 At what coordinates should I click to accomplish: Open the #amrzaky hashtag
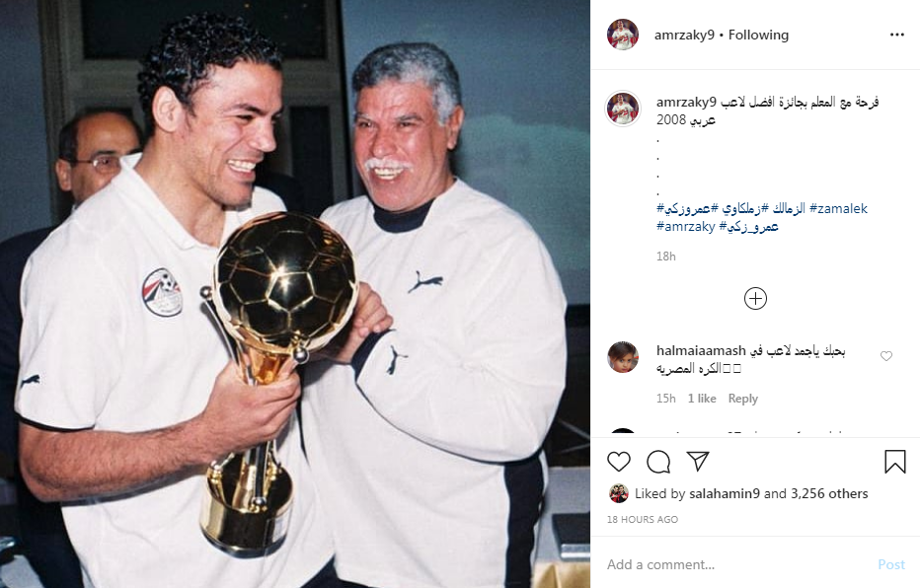[685, 226]
